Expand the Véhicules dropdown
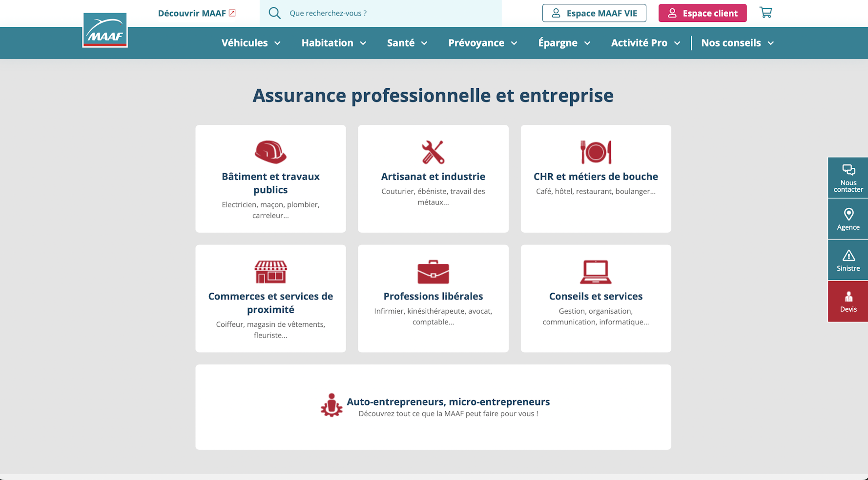The width and height of the screenshot is (868, 480). (x=250, y=43)
